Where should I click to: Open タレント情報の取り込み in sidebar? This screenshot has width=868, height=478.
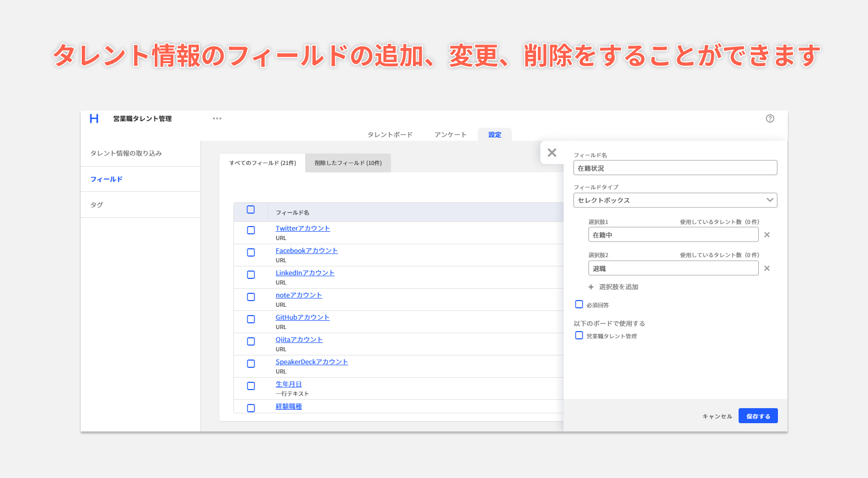[140, 153]
